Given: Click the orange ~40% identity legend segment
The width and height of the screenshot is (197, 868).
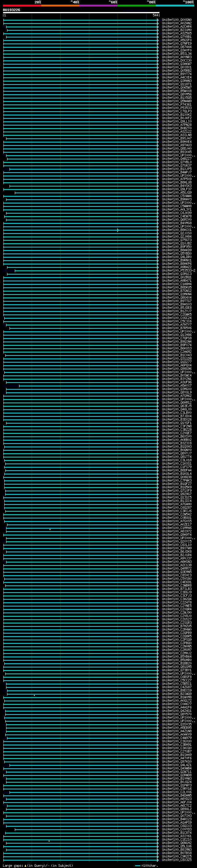Looking at the screenshot, I should point(60,6).
